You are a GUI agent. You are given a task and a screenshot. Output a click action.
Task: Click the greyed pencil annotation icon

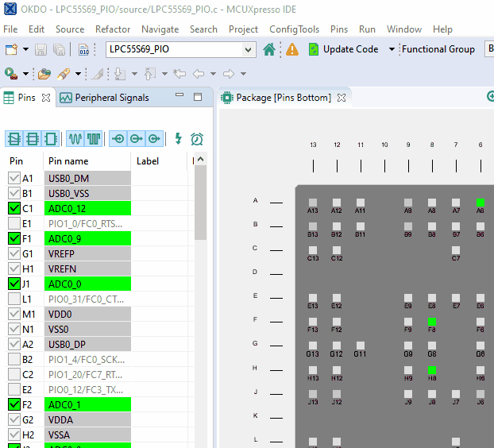coord(98,74)
